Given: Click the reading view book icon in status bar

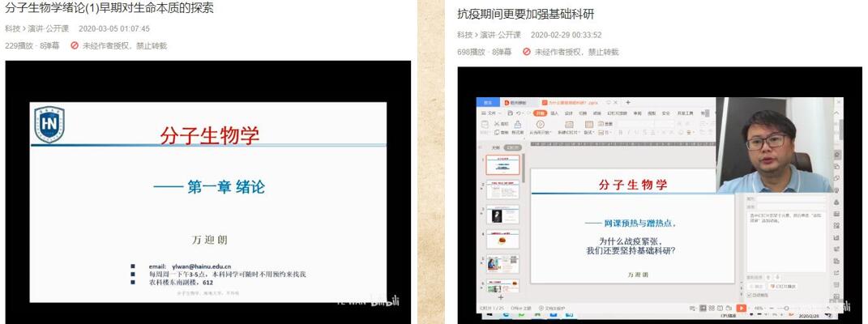Looking at the screenshot, I should point(722,308).
